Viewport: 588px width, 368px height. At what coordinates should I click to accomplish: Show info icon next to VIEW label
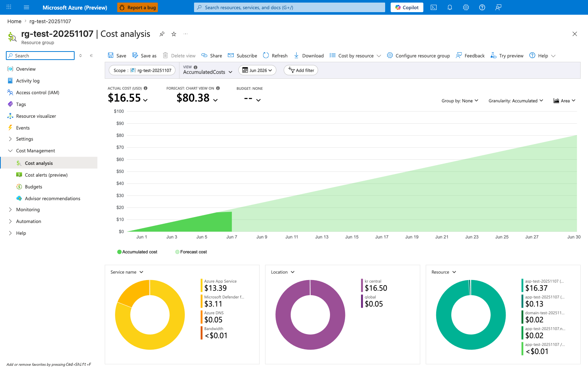click(x=196, y=67)
